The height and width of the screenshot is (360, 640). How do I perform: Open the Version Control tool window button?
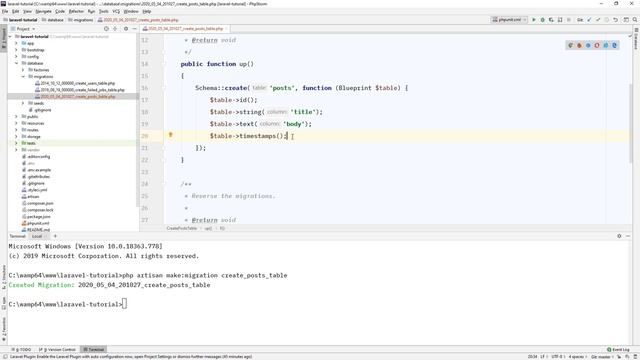(x=58, y=349)
